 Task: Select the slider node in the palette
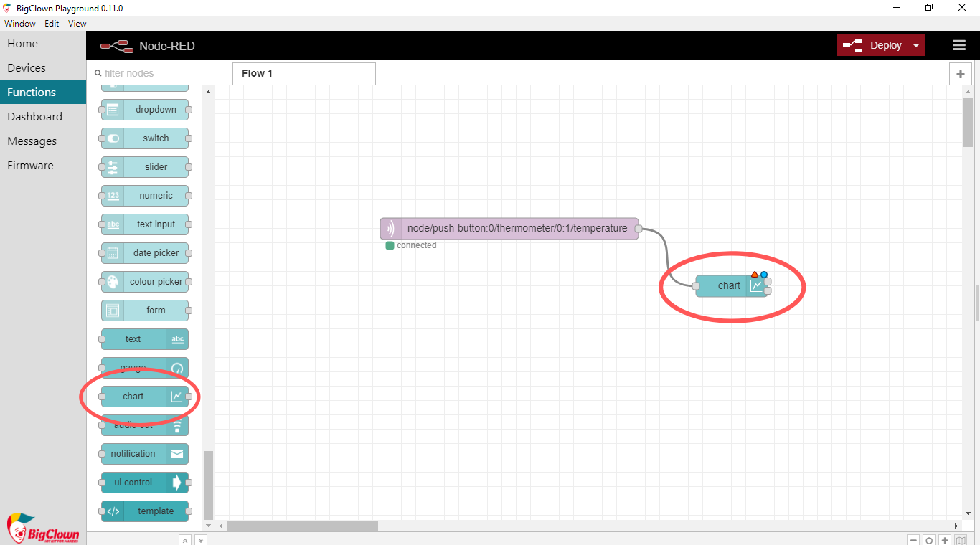[145, 167]
